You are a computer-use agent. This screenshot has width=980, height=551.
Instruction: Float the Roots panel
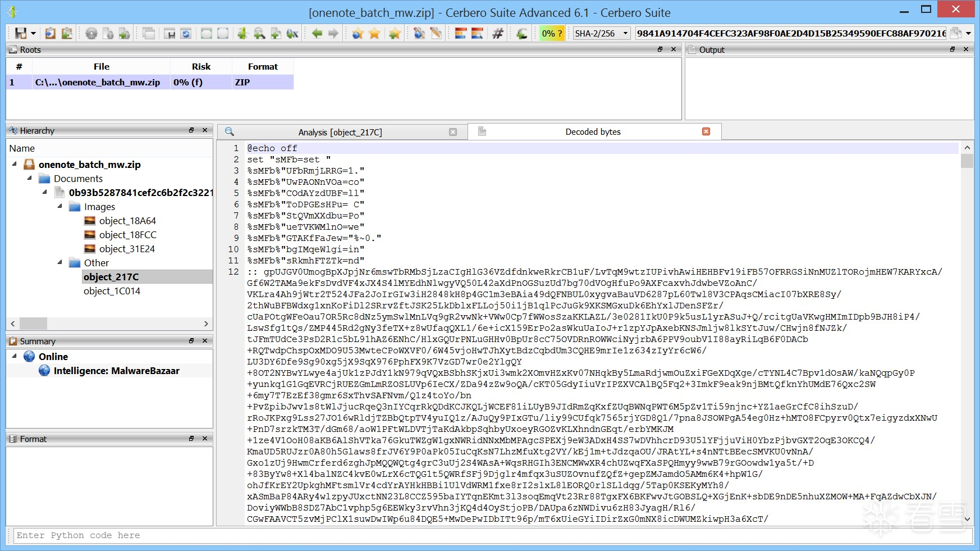pyautogui.click(x=660, y=49)
